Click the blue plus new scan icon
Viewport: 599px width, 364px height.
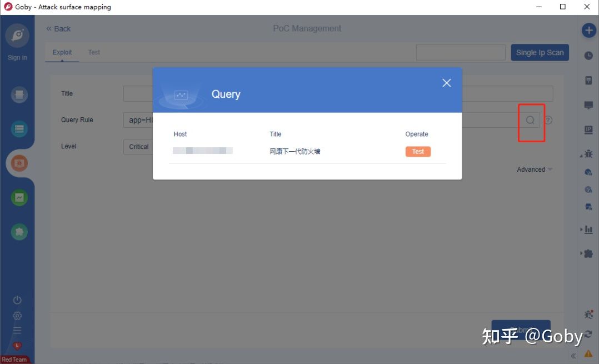coord(588,31)
